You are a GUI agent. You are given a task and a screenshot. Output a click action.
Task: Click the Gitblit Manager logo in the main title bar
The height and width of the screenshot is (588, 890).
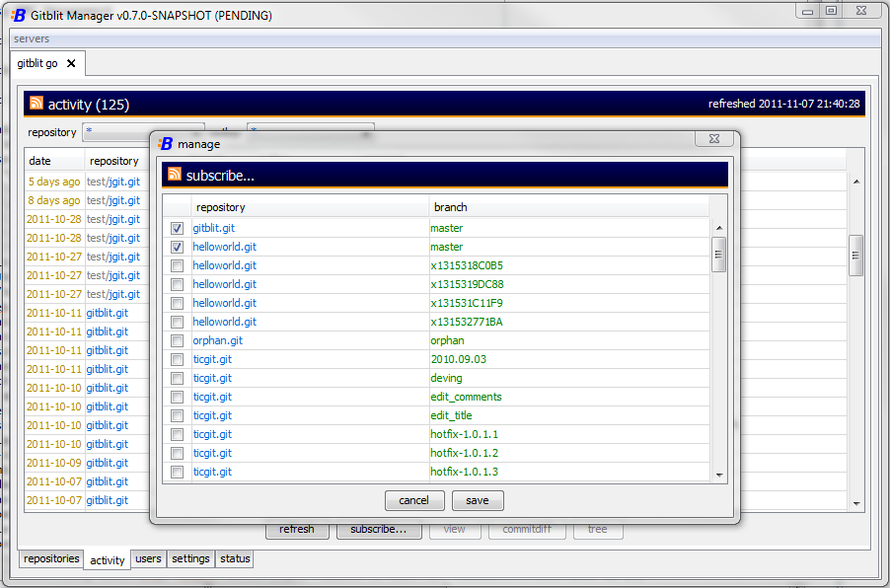[x=19, y=16]
